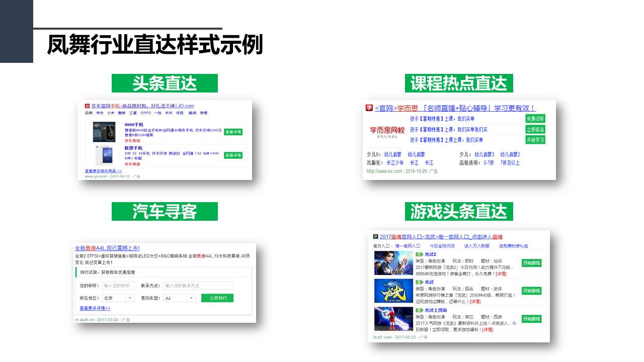Image resolution: width=644 pixels, height=362 pixels.
Task: Open the 送免费时装礼包 sublink
Action: tap(514, 246)
